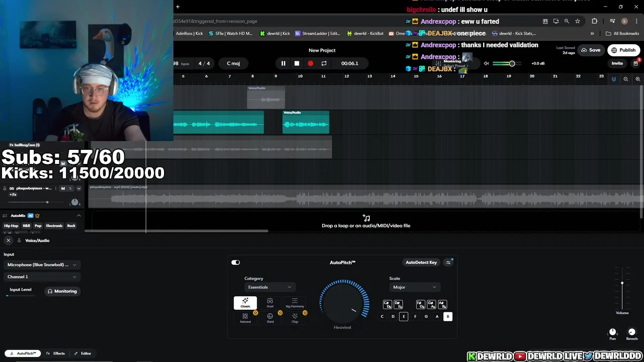Image resolution: width=644 pixels, height=362 pixels.
Task: Toggle the B note key
Action: point(447,317)
